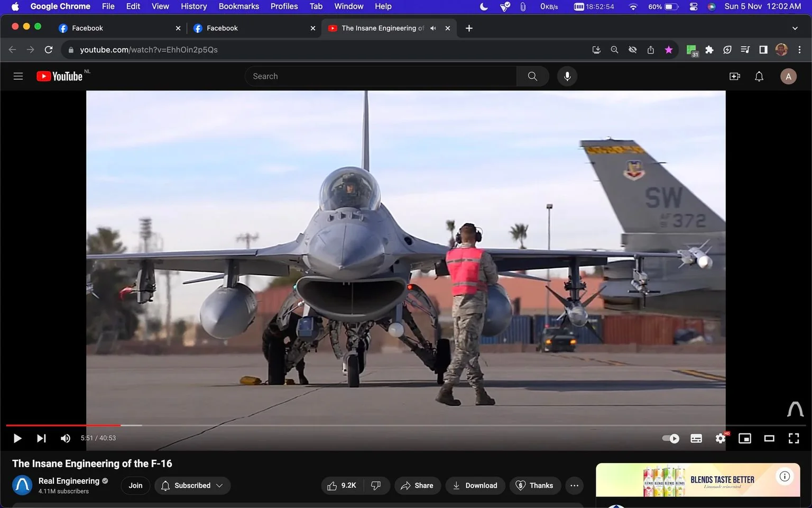The width and height of the screenshot is (812, 508).
Task: Enter full screen mode
Action: 793,438
